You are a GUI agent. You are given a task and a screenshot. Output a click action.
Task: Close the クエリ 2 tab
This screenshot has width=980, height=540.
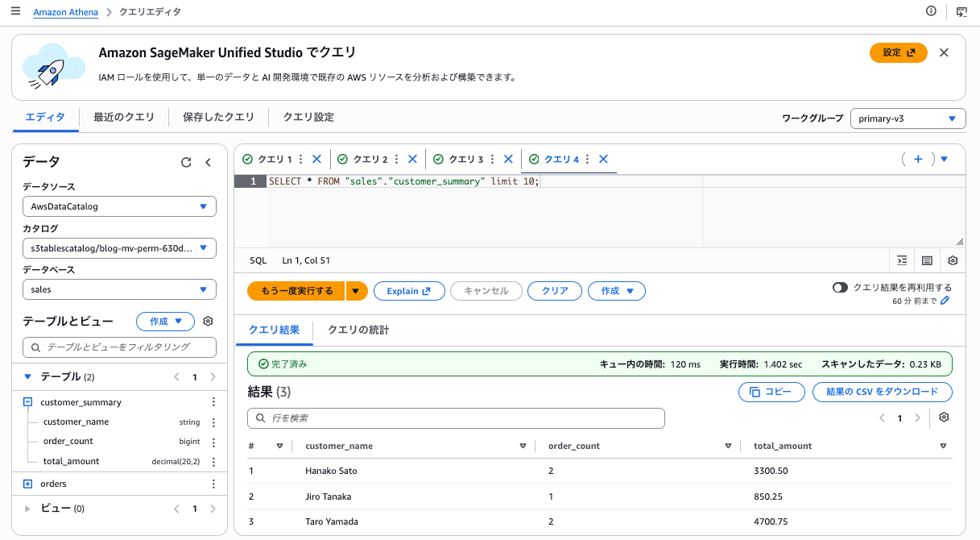pos(412,160)
